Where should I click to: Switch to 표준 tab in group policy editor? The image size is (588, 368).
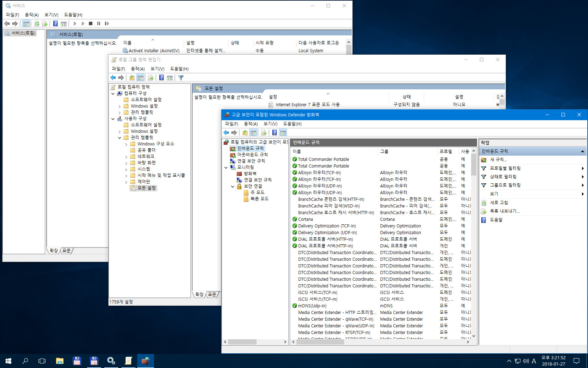pos(212,294)
